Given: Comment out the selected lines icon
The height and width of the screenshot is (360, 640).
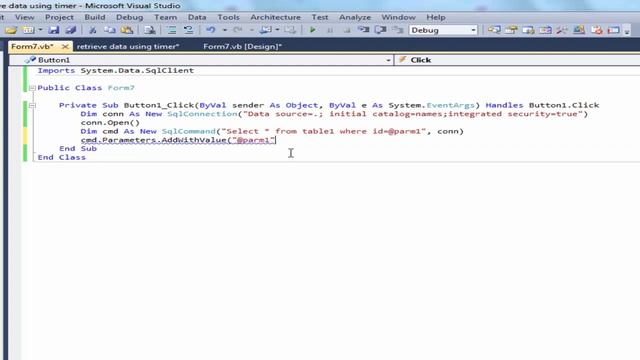Looking at the screenshot, I should [x=171, y=30].
